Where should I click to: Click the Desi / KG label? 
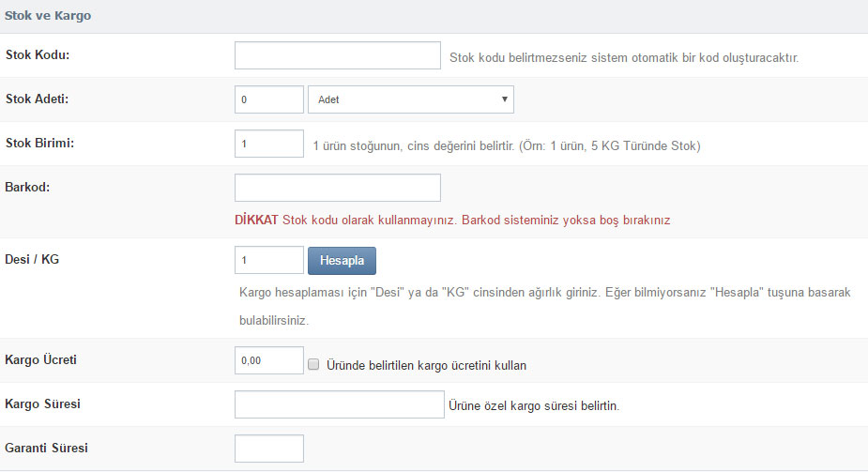(x=32, y=260)
